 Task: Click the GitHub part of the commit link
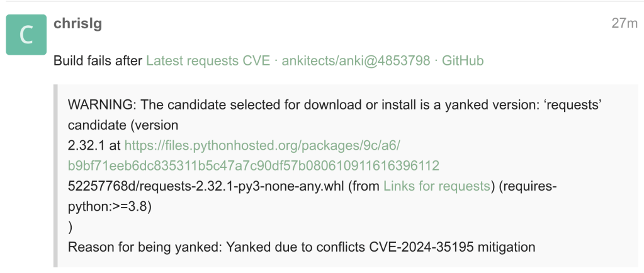(x=463, y=61)
